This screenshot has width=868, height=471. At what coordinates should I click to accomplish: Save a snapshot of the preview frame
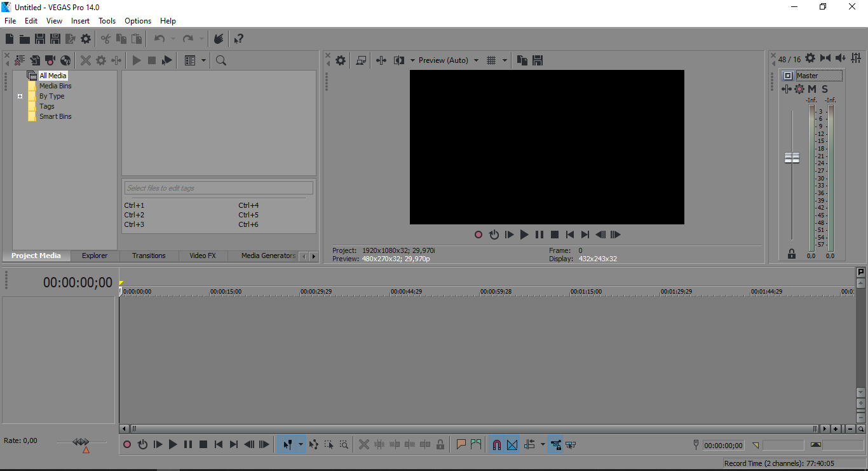point(537,60)
